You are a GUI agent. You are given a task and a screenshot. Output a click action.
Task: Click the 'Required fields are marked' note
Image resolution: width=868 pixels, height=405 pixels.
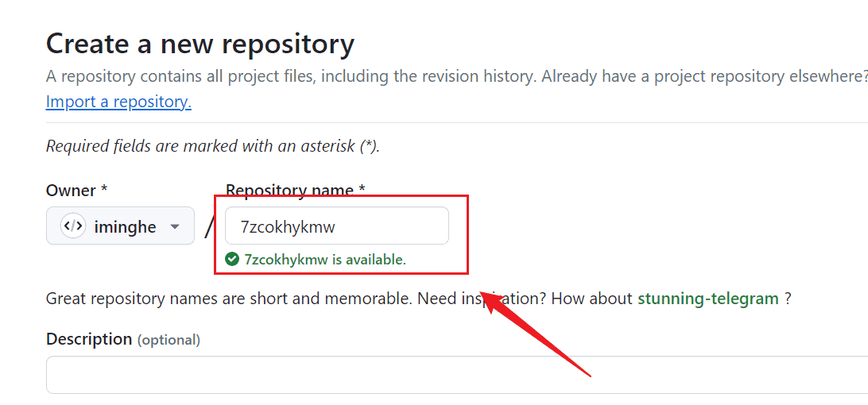212,146
